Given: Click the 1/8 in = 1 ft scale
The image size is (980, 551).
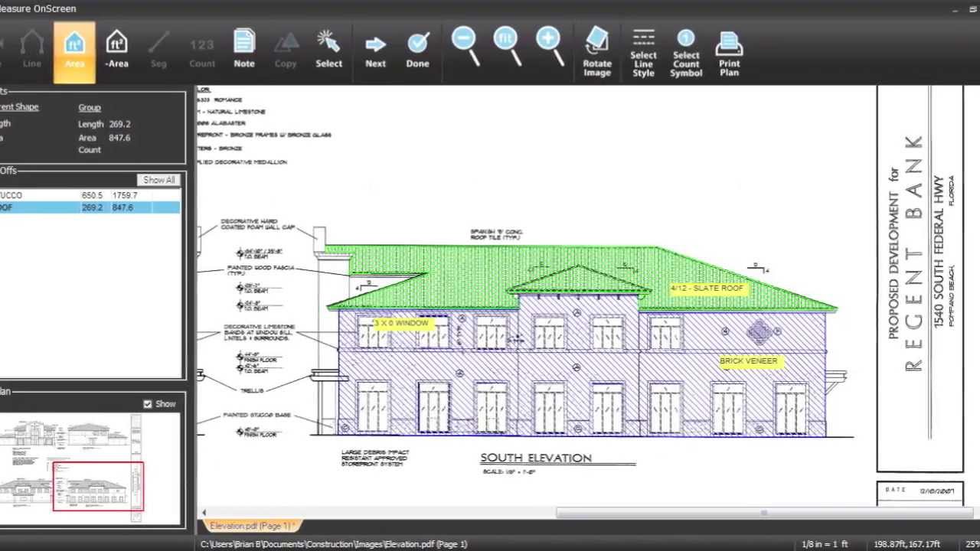Looking at the screenshot, I should point(824,544).
